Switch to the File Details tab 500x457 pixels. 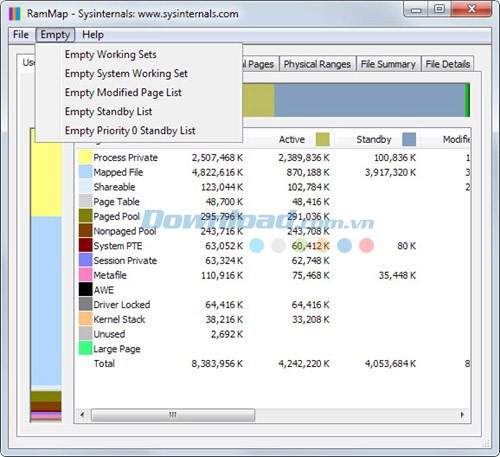tap(448, 64)
